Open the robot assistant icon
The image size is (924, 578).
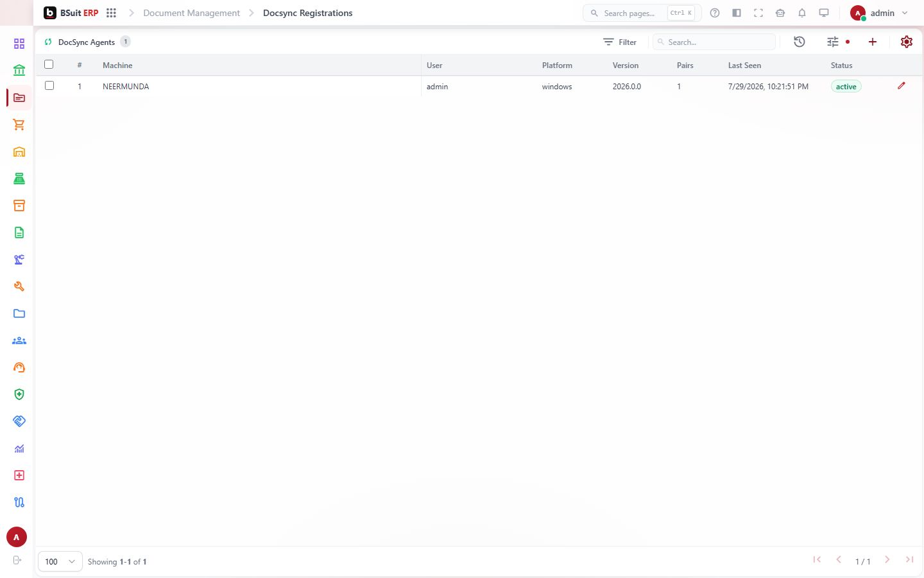tap(780, 13)
